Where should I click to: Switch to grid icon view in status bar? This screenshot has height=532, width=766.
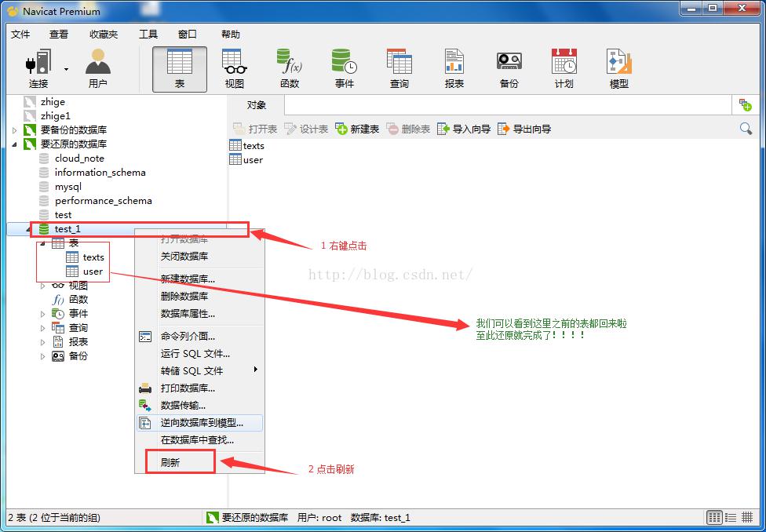(x=714, y=517)
